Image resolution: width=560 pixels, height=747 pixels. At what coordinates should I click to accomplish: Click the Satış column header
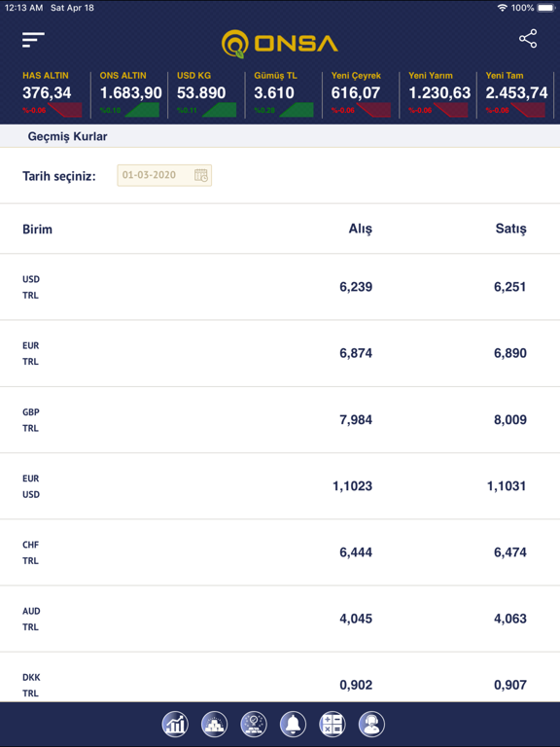tap(511, 229)
